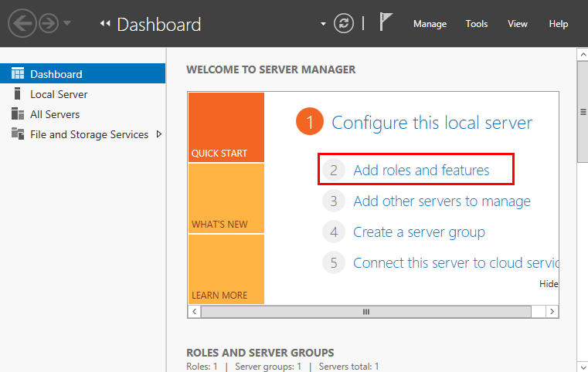Click the Forward navigation arrow

point(49,24)
